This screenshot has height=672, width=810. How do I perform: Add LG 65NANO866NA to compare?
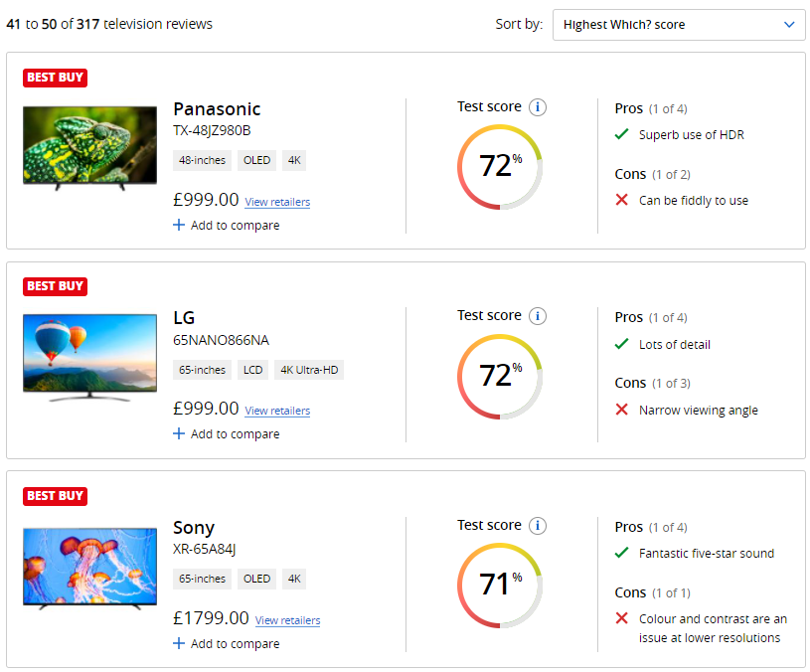(x=227, y=434)
